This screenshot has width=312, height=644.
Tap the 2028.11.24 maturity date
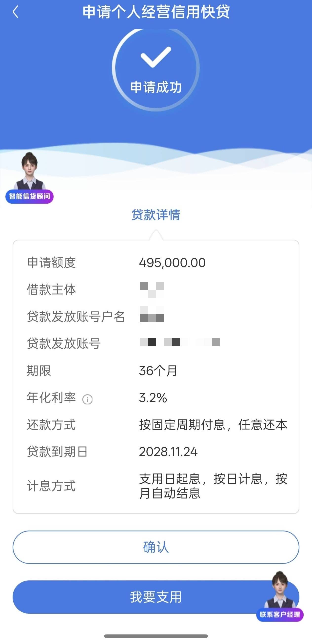click(x=168, y=452)
